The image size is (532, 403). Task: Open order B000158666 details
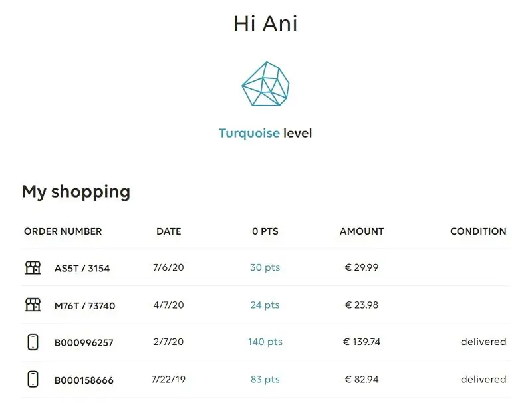[84, 380]
